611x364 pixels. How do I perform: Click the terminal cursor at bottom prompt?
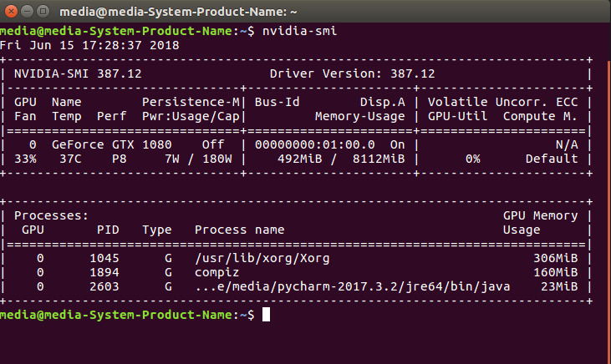(x=266, y=315)
